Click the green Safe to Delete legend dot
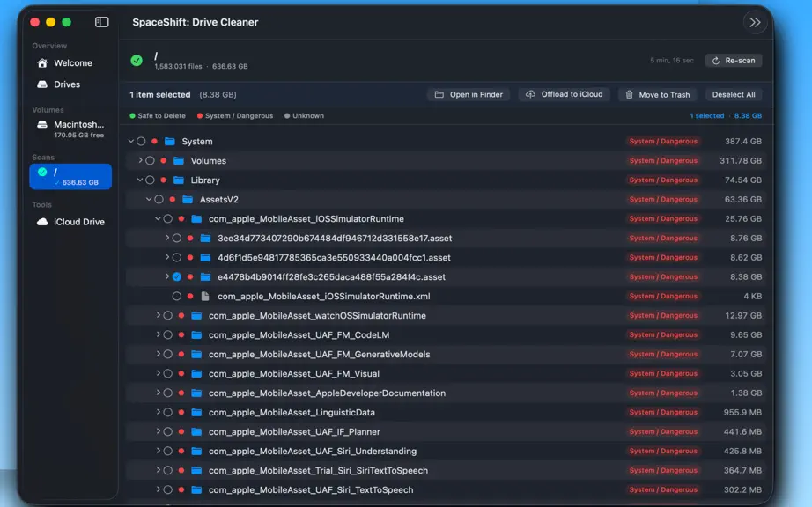Viewport: 812px width, 507px height. (133, 116)
